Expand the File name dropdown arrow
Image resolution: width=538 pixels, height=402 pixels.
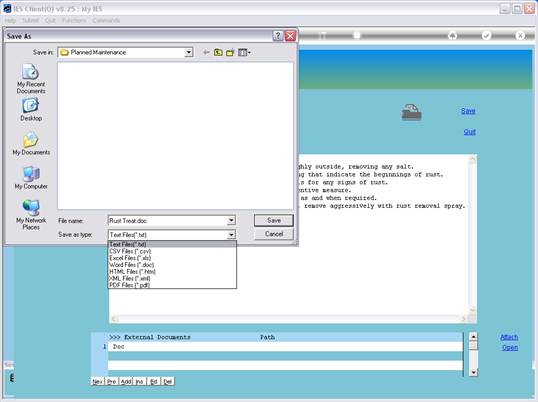231,221
